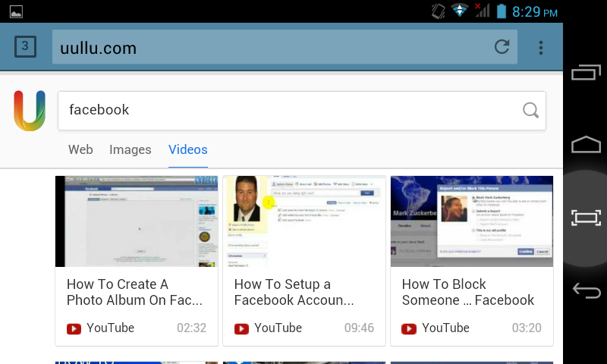607x364 pixels.
Task: Open the browser three-dot overflow menu
Action: tap(541, 48)
